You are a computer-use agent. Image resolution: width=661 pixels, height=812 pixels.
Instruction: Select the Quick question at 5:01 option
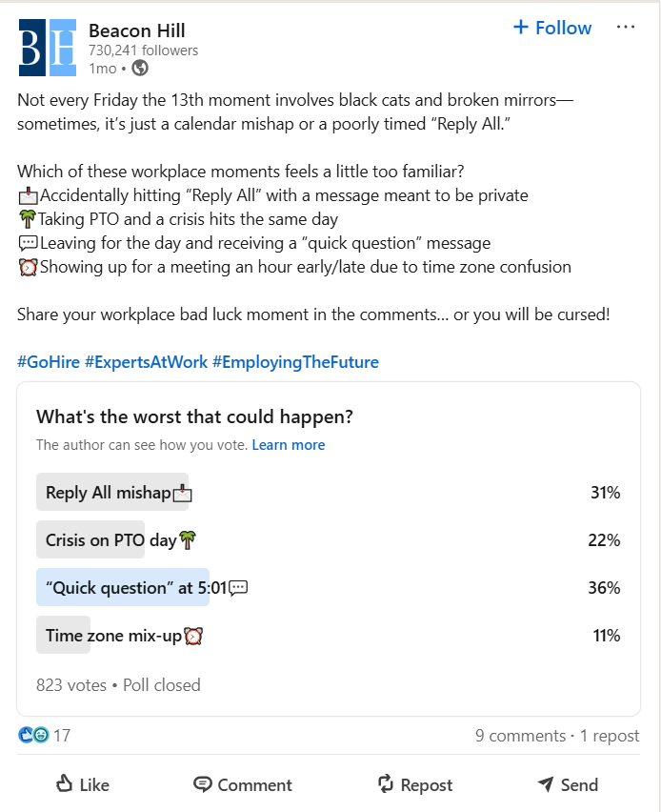coord(329,587)
